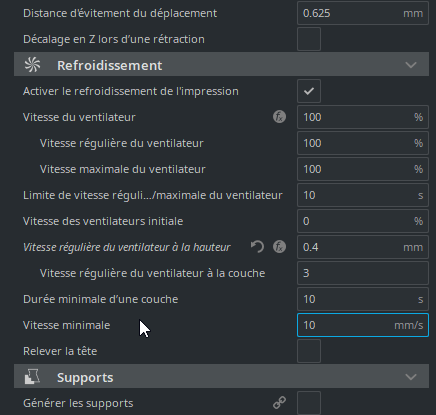Enable Décalage en Z lors d'une rétraction
The image size is (436, 415).
(x=309, y=39)
